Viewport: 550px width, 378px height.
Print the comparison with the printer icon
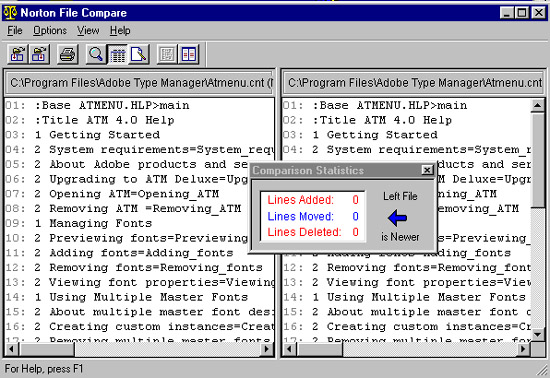click(x=67, y=54)
